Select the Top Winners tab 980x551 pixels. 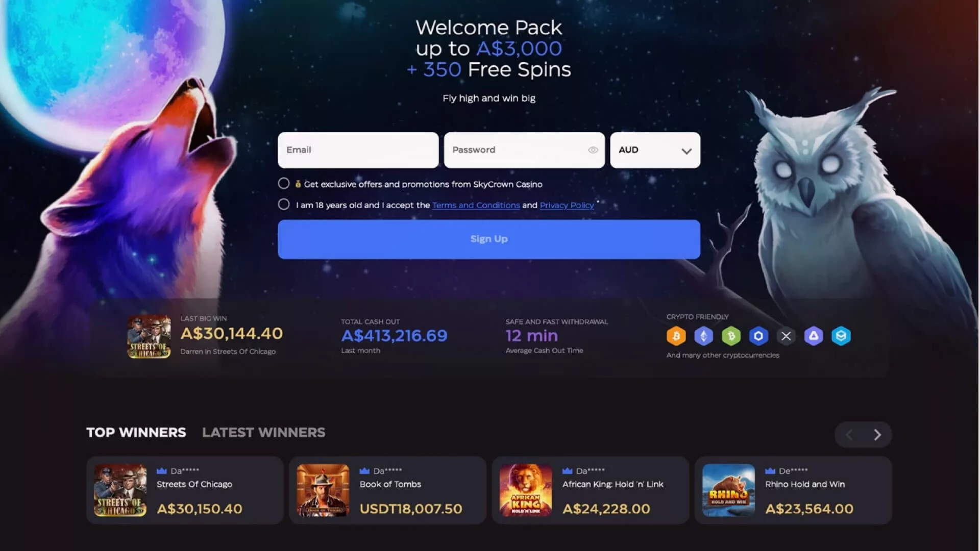pos(136,432)
